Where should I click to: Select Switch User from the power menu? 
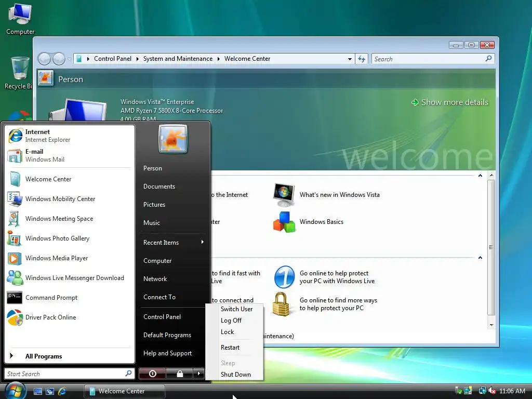tap(236, 309)
